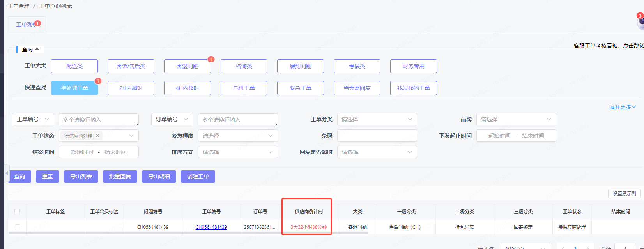Expand more filters via 展开更多

(x=622, y=107)
